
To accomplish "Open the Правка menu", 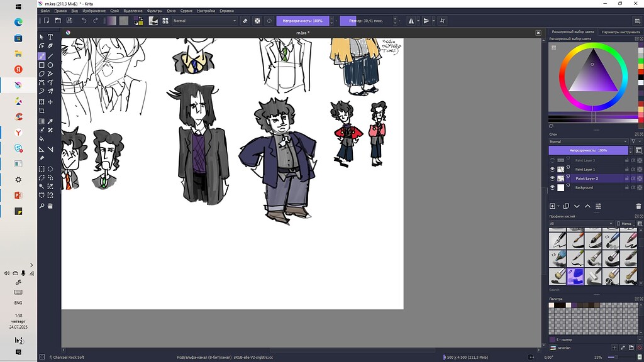I will click(60, 11).
